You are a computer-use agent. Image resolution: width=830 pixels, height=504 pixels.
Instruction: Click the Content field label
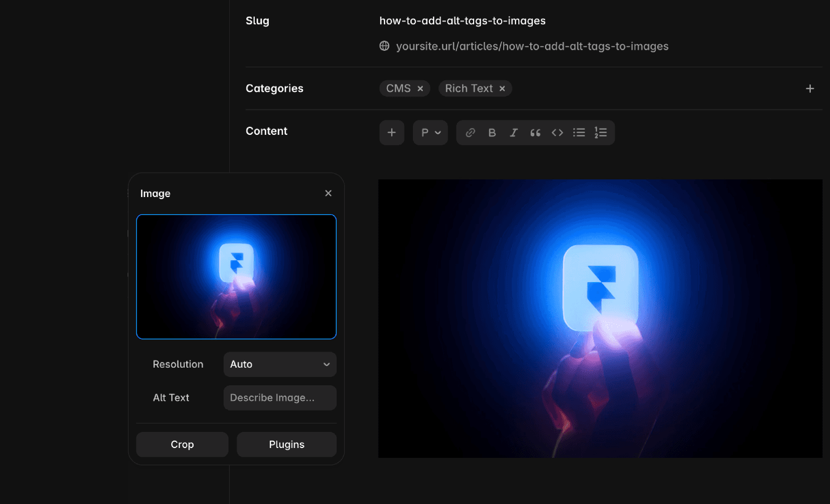click(267, 131)
